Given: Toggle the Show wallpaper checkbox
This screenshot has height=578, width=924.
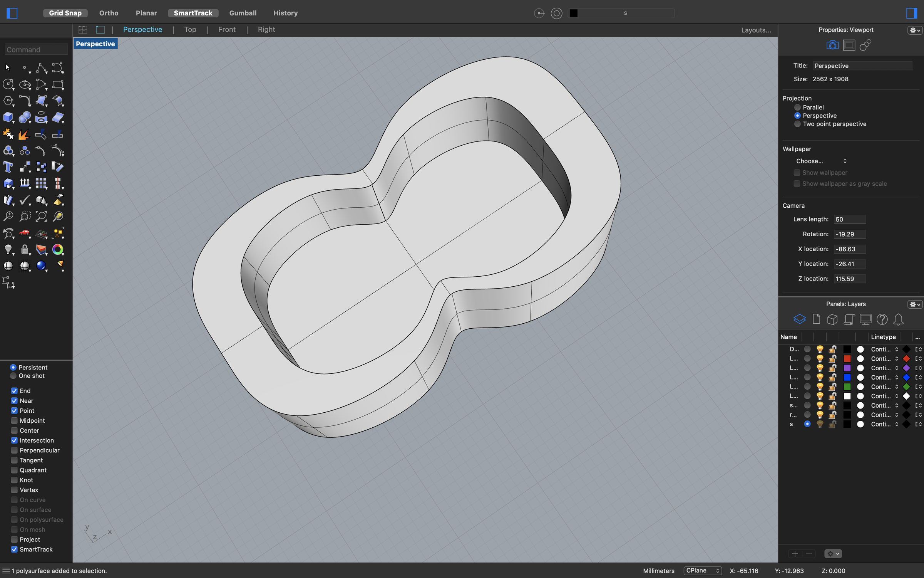Looking at the screenshot, I should [797, 172].
